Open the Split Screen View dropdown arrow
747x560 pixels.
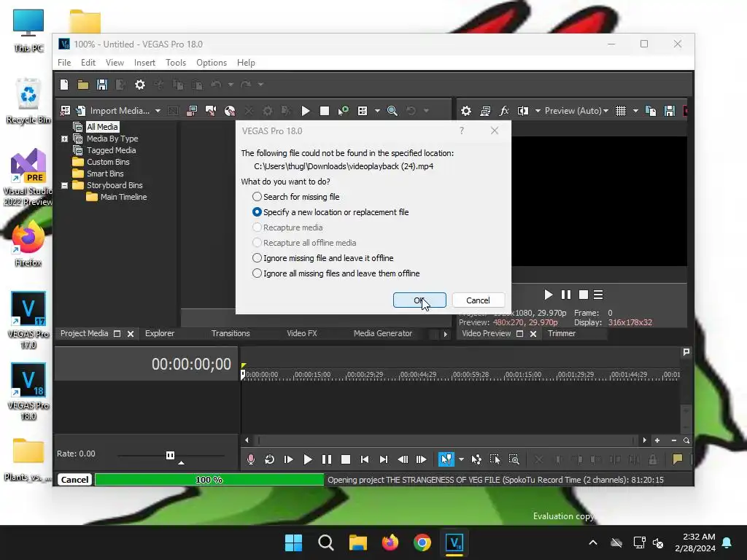pos(538,111)
